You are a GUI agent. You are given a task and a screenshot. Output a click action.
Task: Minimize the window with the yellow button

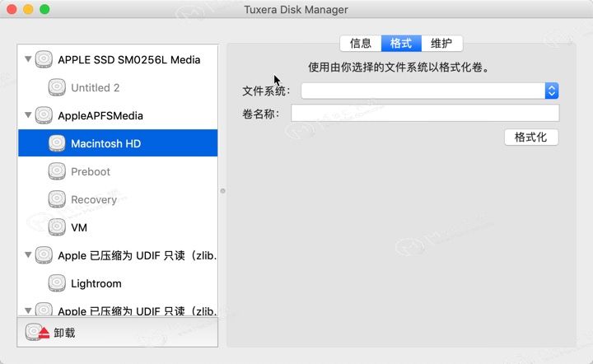click(x=28, y=9)
